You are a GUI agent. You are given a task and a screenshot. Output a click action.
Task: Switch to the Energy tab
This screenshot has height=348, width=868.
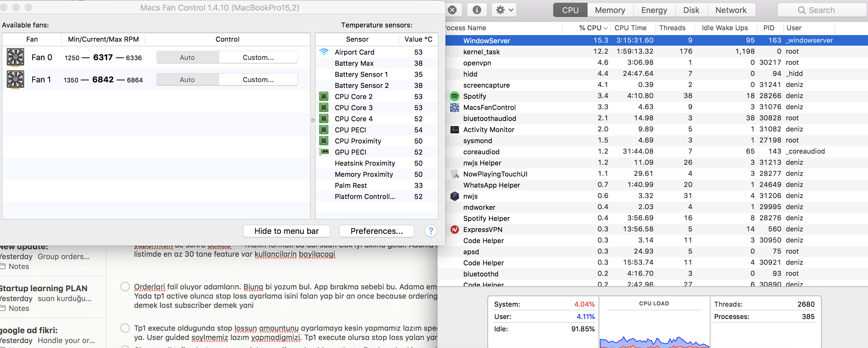[x=654, y=10]
